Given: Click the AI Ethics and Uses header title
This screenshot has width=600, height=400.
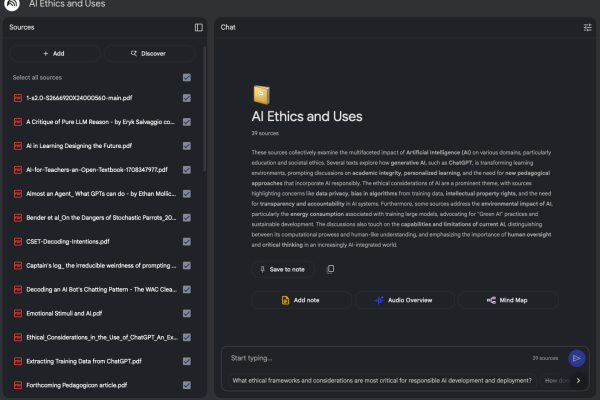Looking at the screenshot, I should click(x=67, y=4).
